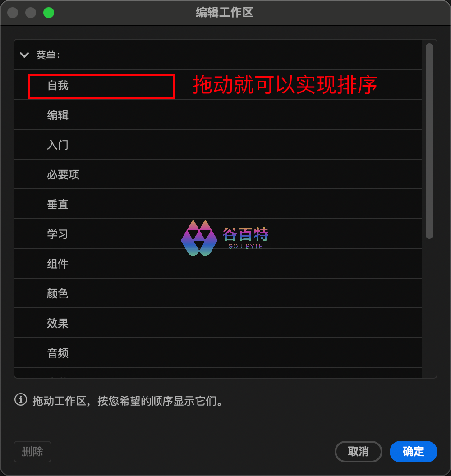Select the 学习 workspace item
451x476 pixels.
(218, 234)
